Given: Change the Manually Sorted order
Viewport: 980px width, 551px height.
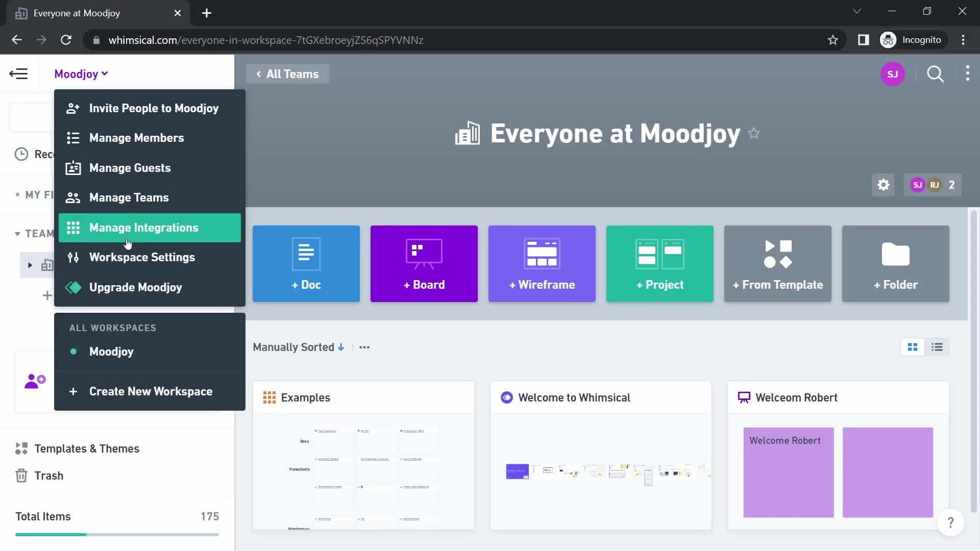Looking at the screenshot, I should coord(299,347).
